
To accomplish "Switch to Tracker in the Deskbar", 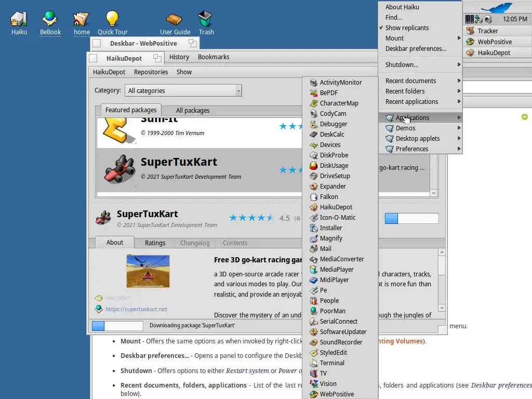I will [x=497, y=31].
